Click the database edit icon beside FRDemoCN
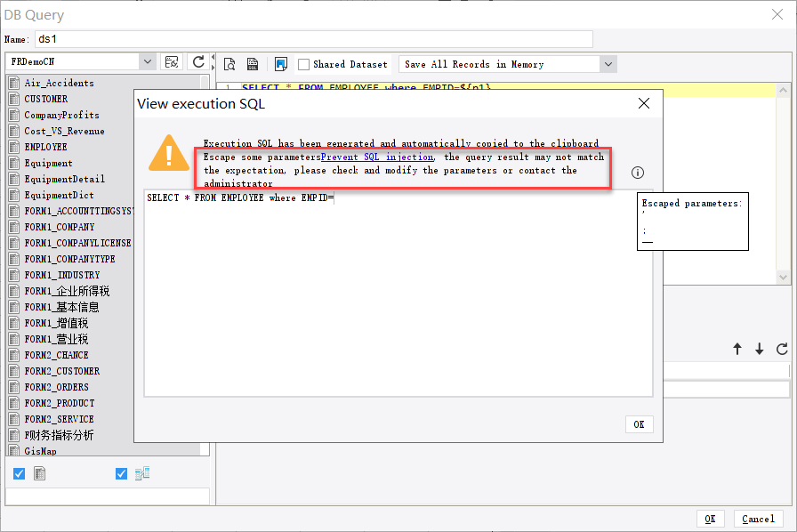The width and height of the screenshot is (797, 532). coord(172,61)
